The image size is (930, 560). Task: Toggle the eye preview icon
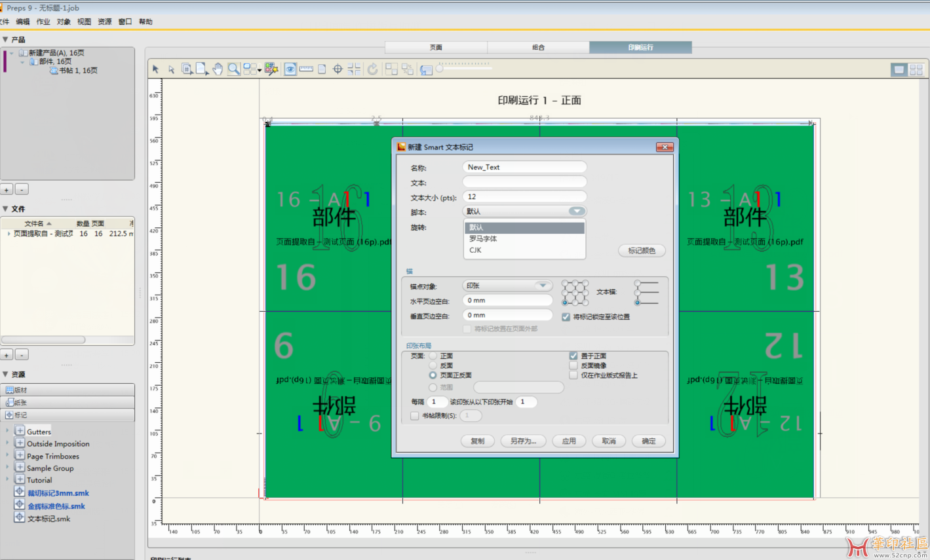[290, 69]
